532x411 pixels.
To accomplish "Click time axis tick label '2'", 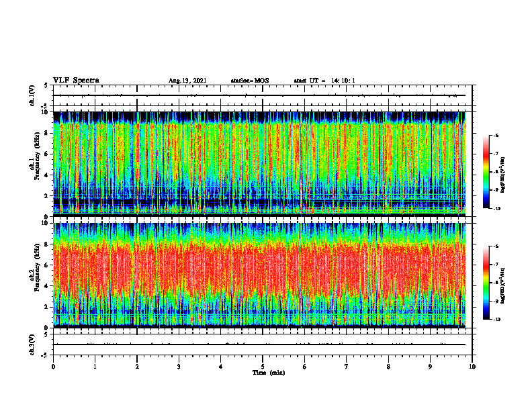I will coord(137,367).
